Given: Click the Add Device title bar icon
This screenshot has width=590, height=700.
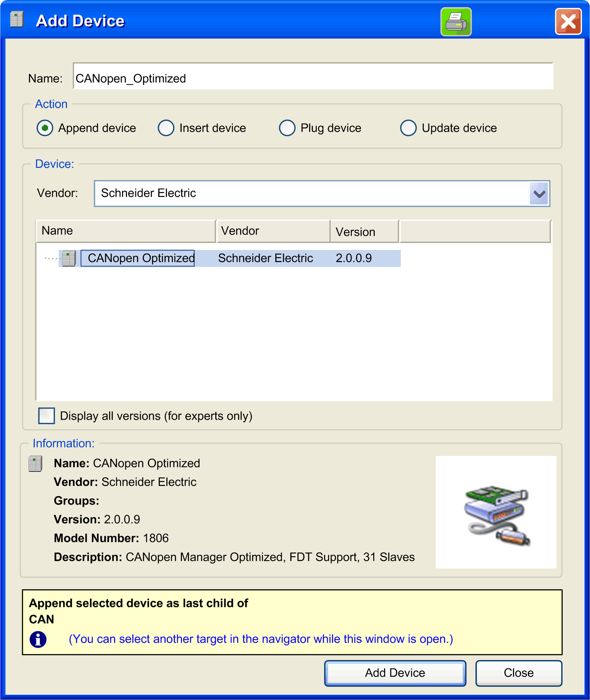Looking at the screenshot, I should (x=17, y=19).
